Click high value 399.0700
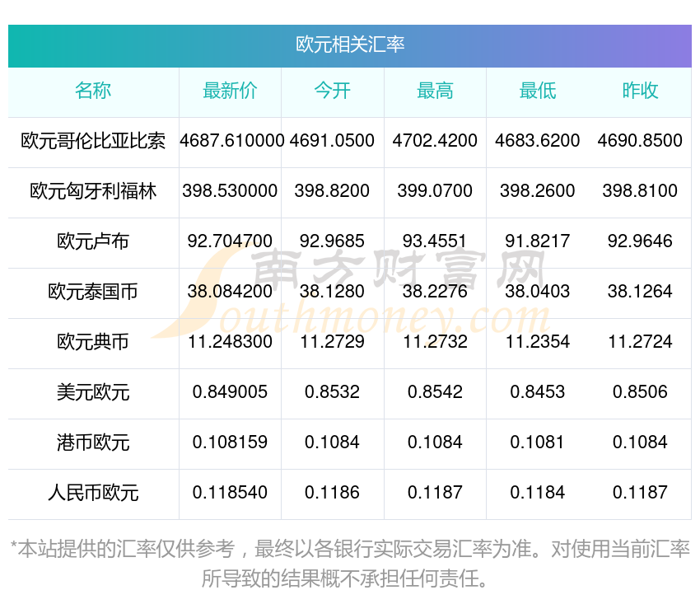This screenshot has width=700, height=604. tap(435, 191)
